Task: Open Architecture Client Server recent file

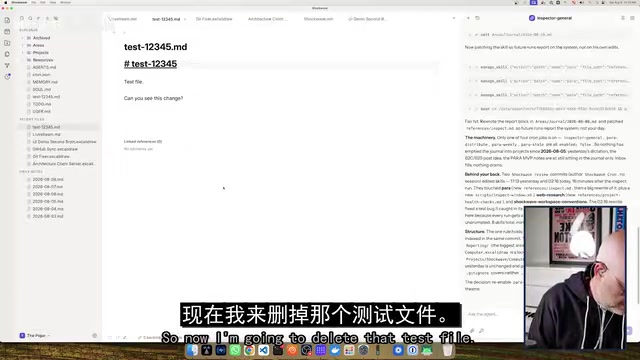Action: 63,164
